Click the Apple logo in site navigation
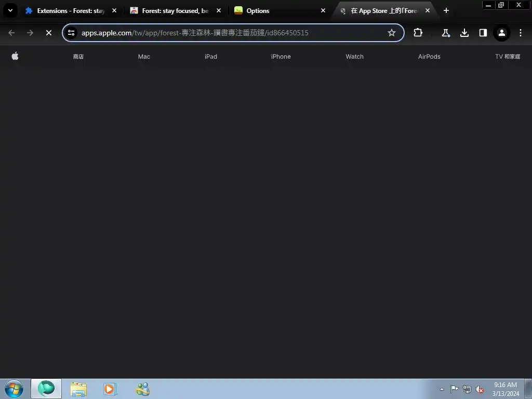The image size is (532, 399). 15,56
